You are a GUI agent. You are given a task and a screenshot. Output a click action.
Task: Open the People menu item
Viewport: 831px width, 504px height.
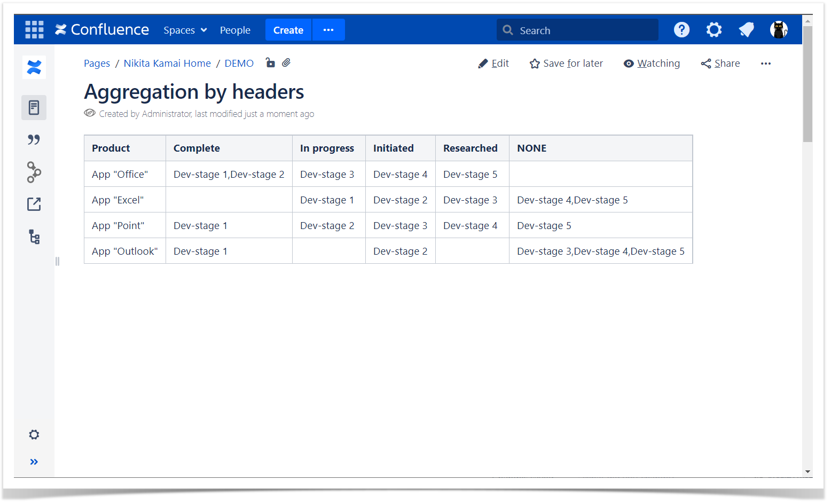(x=235, y=30)
